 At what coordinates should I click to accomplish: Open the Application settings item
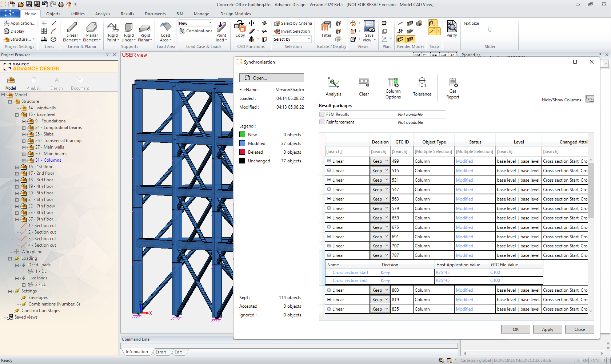click(19, 23)
